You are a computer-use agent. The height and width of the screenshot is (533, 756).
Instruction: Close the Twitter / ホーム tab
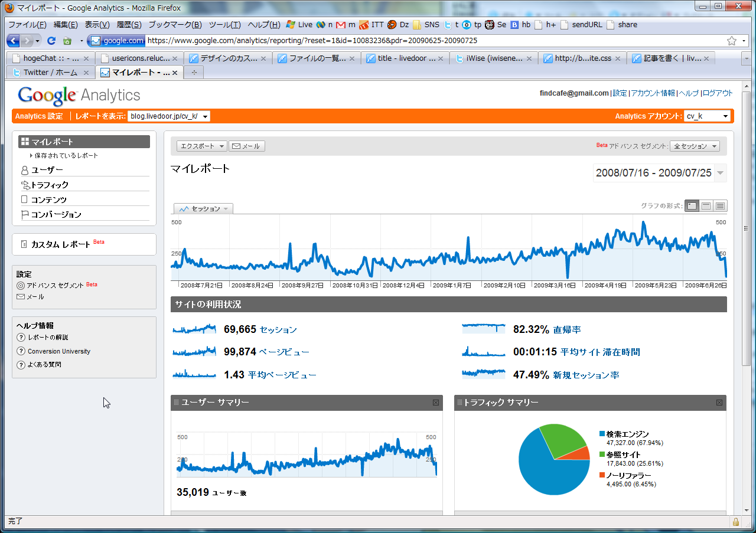(x=86, y=73)
